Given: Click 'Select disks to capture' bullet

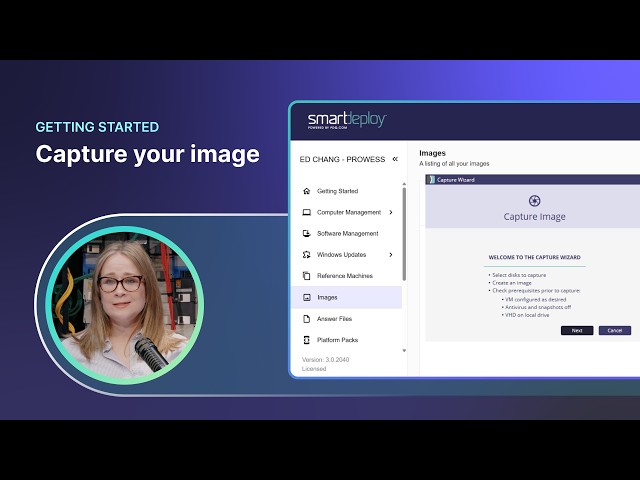Looking at the screenshot, I should 519,275.
